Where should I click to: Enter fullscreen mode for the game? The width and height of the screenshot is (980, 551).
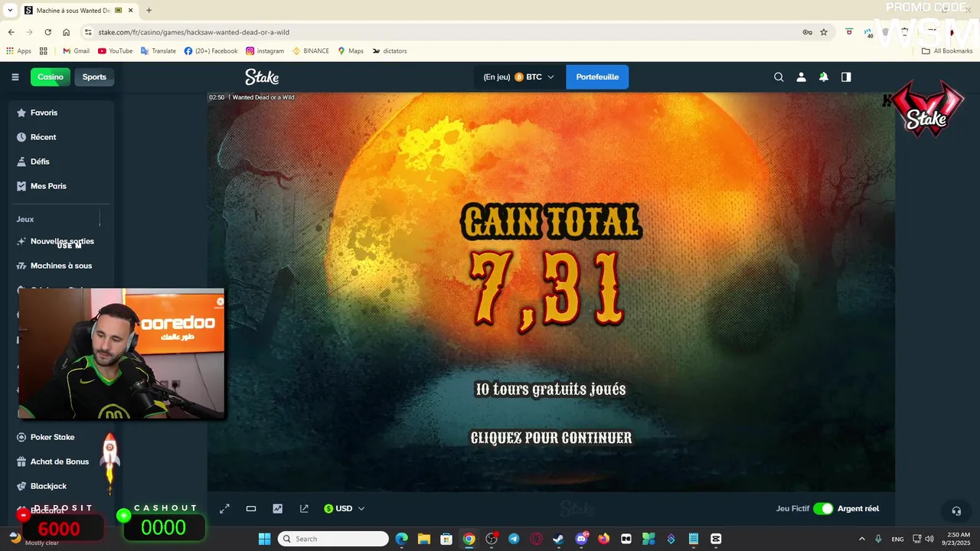coord(224,508)
